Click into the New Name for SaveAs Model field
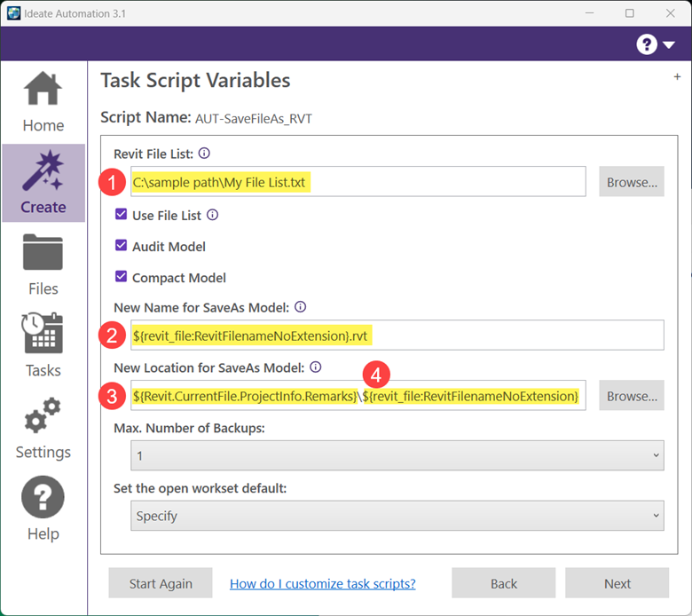The width and height of the screenshot is (692, 616). [397, 336]
